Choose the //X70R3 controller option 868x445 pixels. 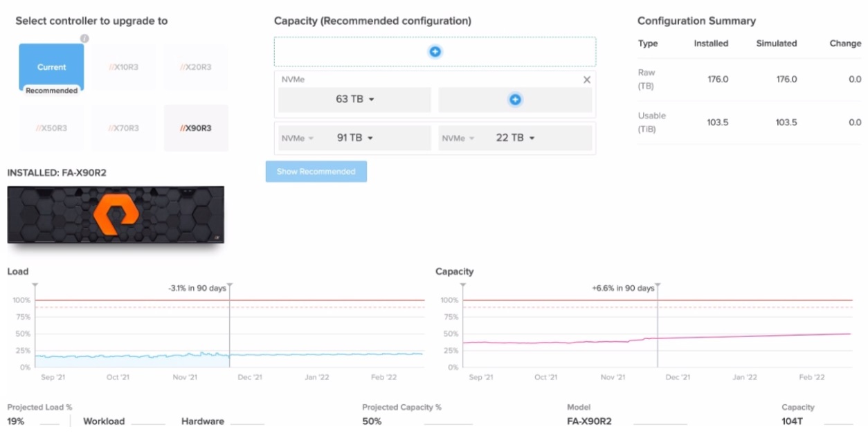[x=124, y=128]
